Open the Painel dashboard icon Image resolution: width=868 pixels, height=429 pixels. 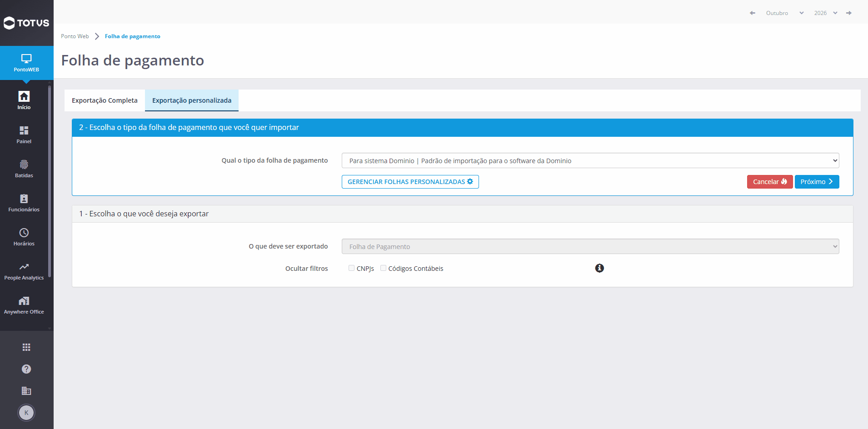[x=24, y=135]
